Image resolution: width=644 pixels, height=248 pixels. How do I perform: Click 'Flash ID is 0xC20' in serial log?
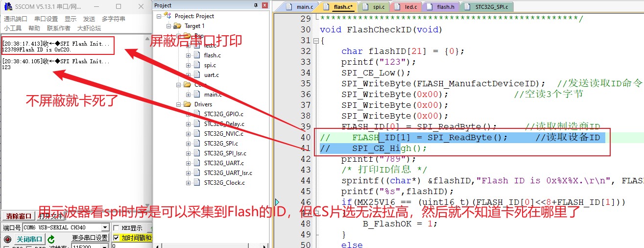click(46, 50)
